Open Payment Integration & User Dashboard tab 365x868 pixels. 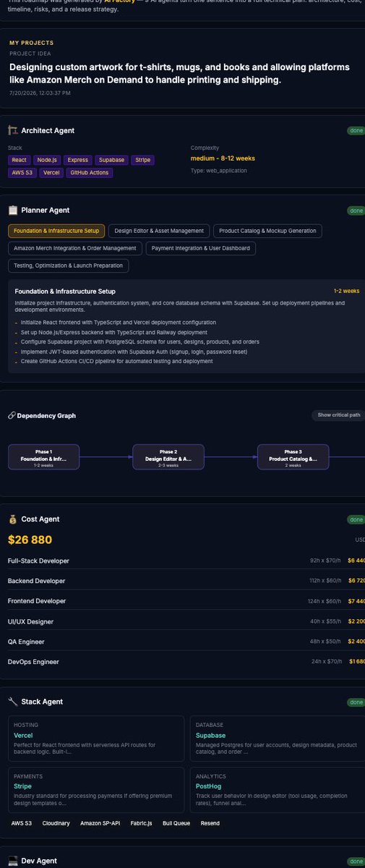pos(201,248)
